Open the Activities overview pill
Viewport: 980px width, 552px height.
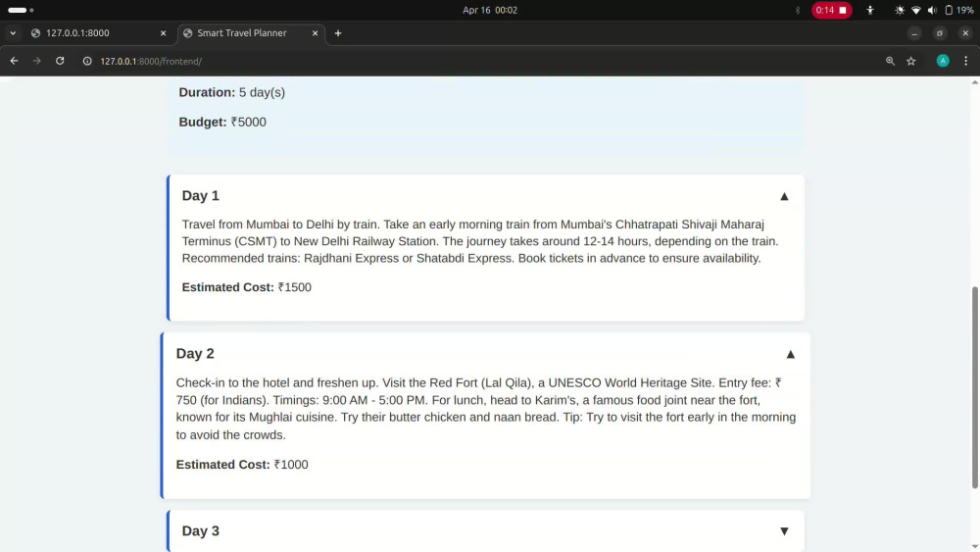[x=21, y=10]
